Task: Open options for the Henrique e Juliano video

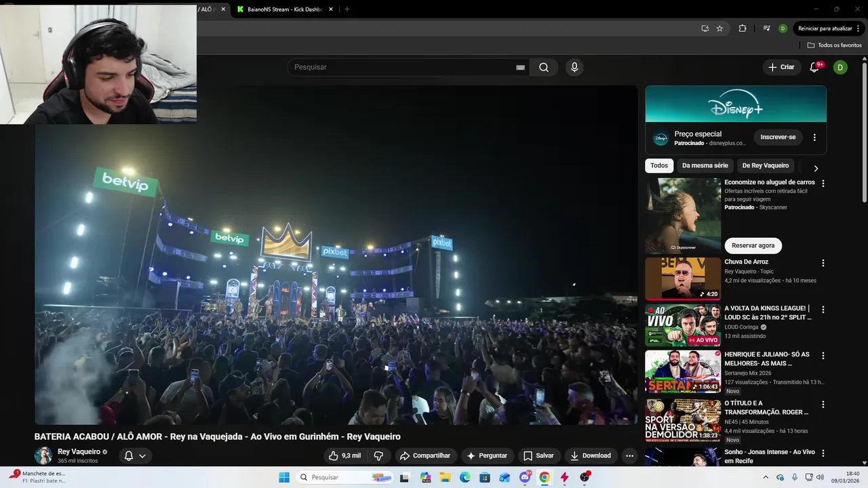Action: 823,355
